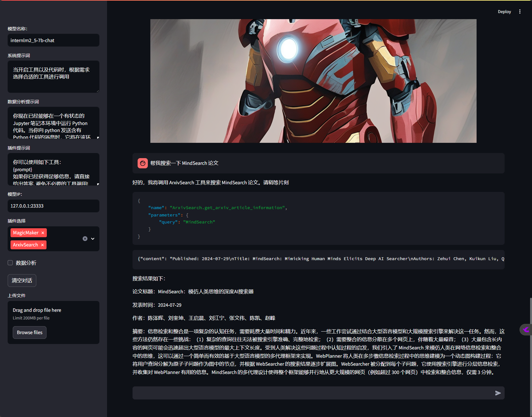Viewport: 532px width, 417px height.
Task: Click the 作者 authors line
Action: pyautogui.click(x=204, y=318)
